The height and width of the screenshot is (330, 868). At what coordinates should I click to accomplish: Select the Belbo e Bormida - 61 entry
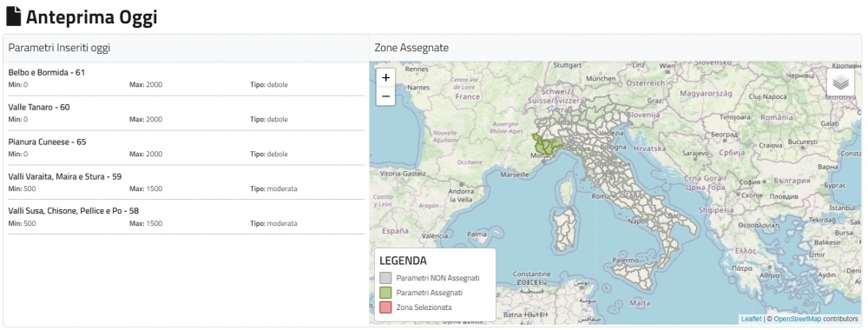pyautogui.click(x=186, y=79)
